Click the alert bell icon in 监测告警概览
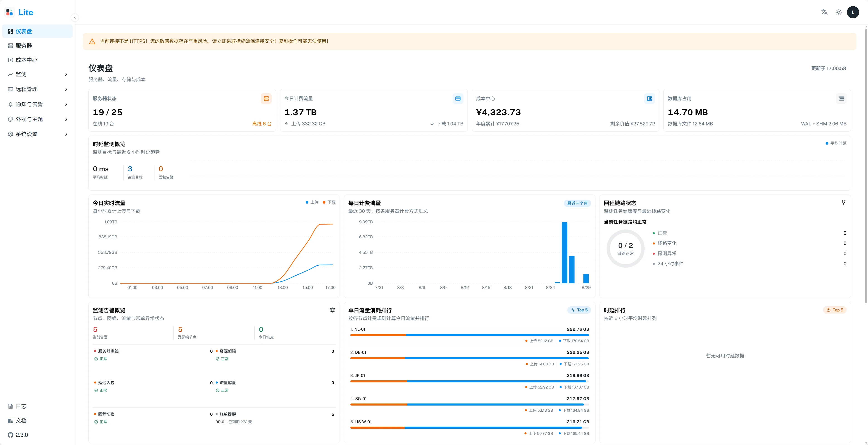Image resolution: width=868 pixels, height=445 pixels. (x=332, y=310)
